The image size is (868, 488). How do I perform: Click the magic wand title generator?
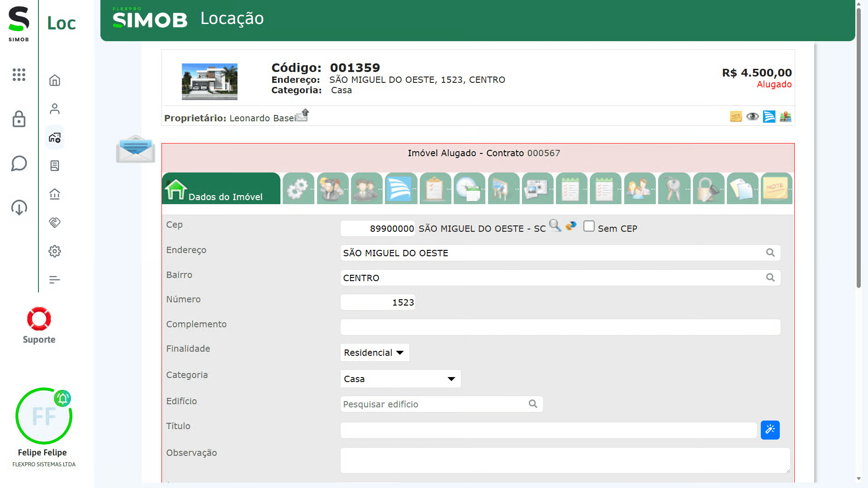tap(770, 430)
